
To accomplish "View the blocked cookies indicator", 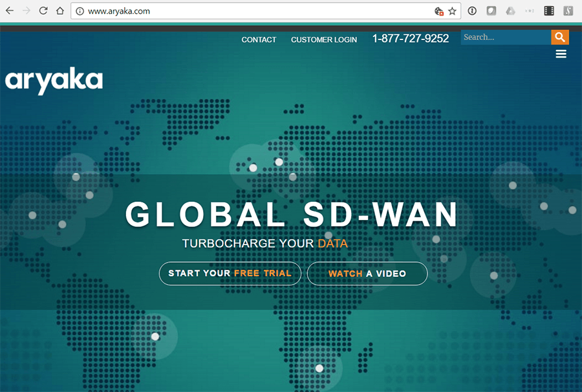I will click(438, 11).
